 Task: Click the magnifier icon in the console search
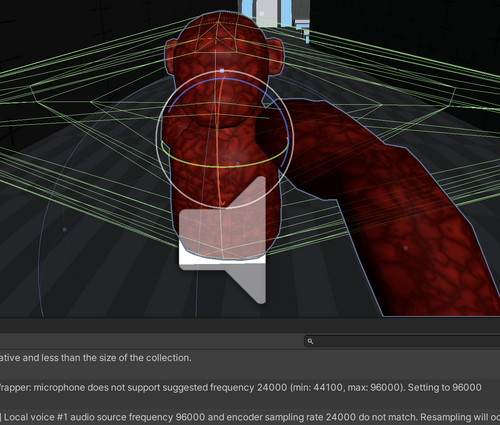point(310,341)
